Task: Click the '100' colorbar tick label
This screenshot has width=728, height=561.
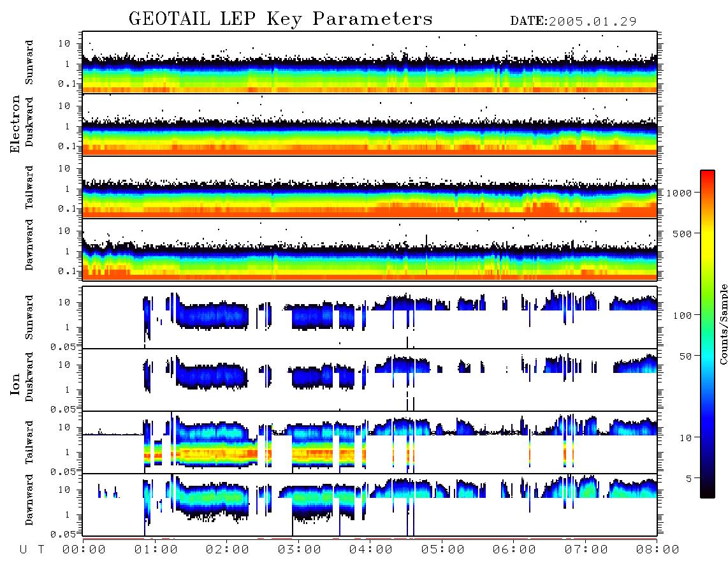Action: [x=682, y=316]
